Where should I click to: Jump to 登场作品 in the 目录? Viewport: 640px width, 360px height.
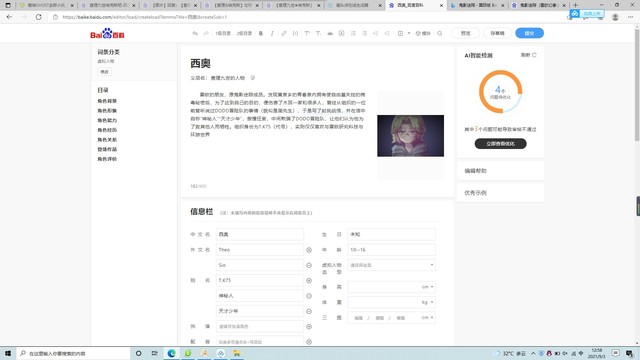click(x=107, y=149)
